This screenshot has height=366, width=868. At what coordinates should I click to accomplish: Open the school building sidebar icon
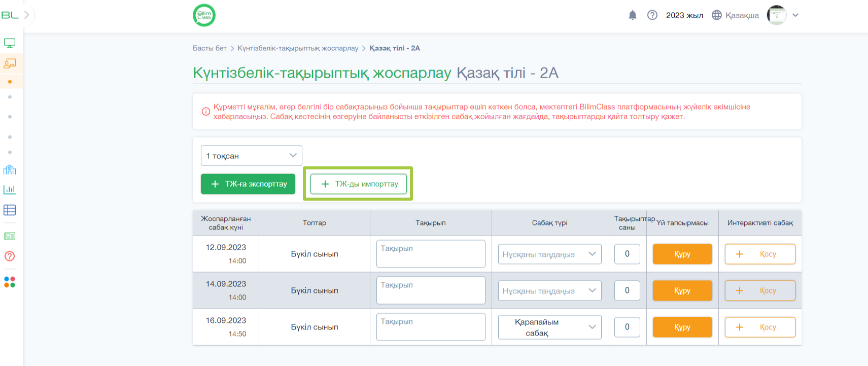[x=10, y=170]
